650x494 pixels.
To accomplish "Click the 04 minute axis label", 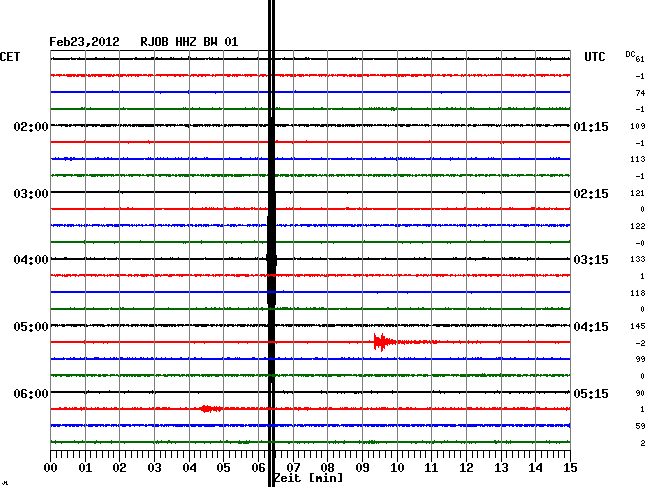I will (x=189, y=468).
